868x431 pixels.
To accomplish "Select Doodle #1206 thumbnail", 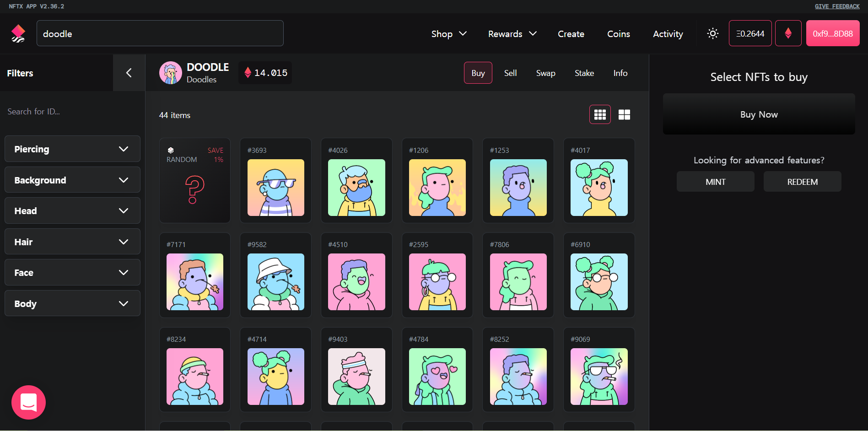I will (x=437, y=188).
